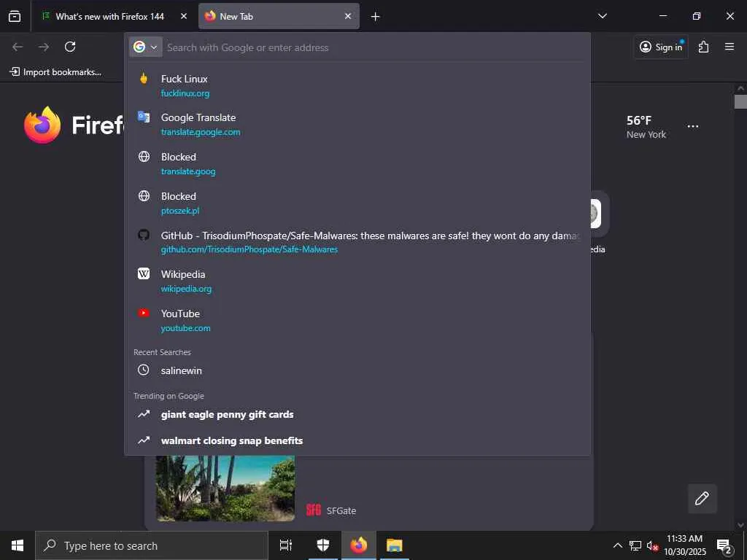Open the youtube.com URL
Viewport: 747px width, 560px height.
[x=186, y=328]
